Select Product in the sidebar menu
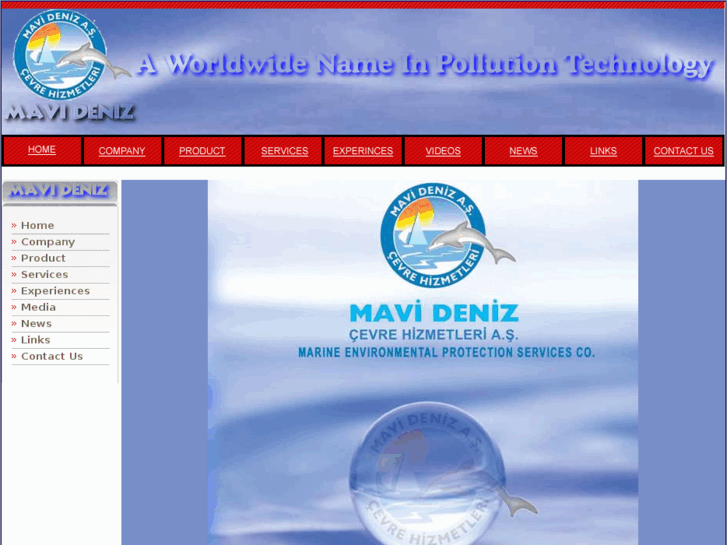The image size is (727, 545). [43, 258]
